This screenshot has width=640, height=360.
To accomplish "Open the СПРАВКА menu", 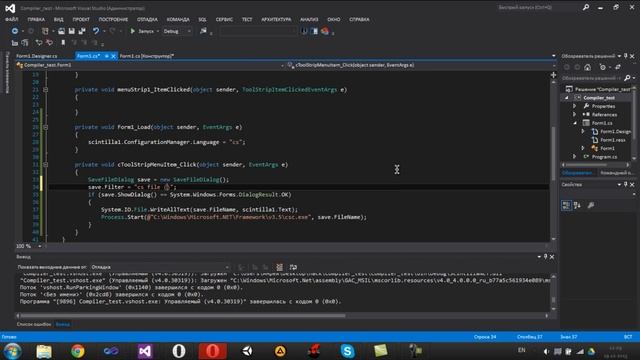I will point(359,19).
